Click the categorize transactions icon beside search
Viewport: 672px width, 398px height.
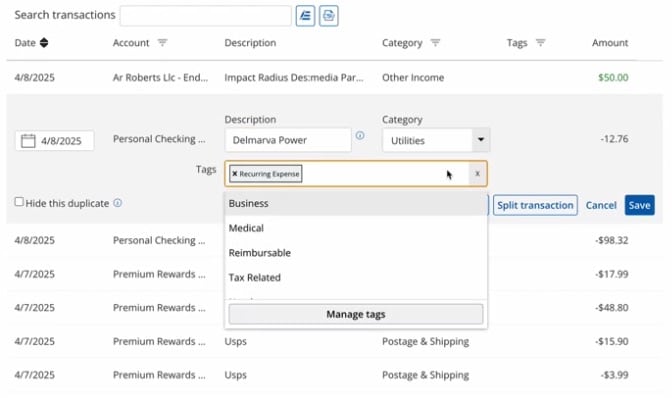305,16
